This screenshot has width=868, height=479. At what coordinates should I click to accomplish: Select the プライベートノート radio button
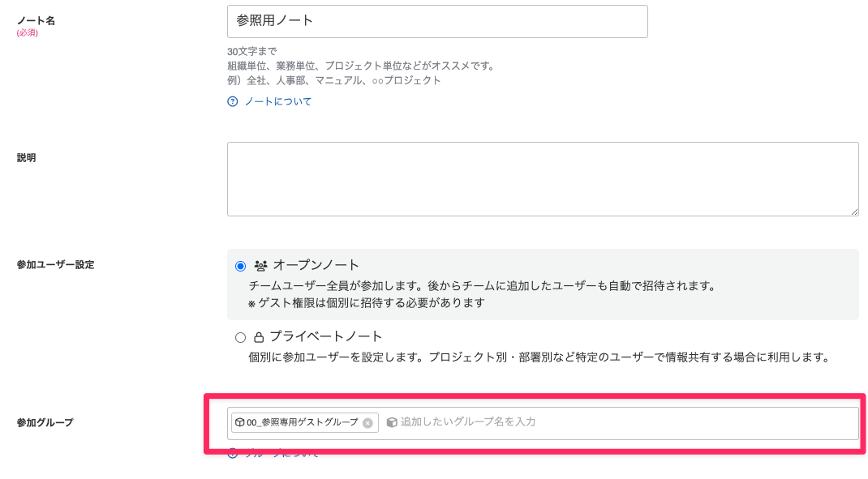click(239, 336)
